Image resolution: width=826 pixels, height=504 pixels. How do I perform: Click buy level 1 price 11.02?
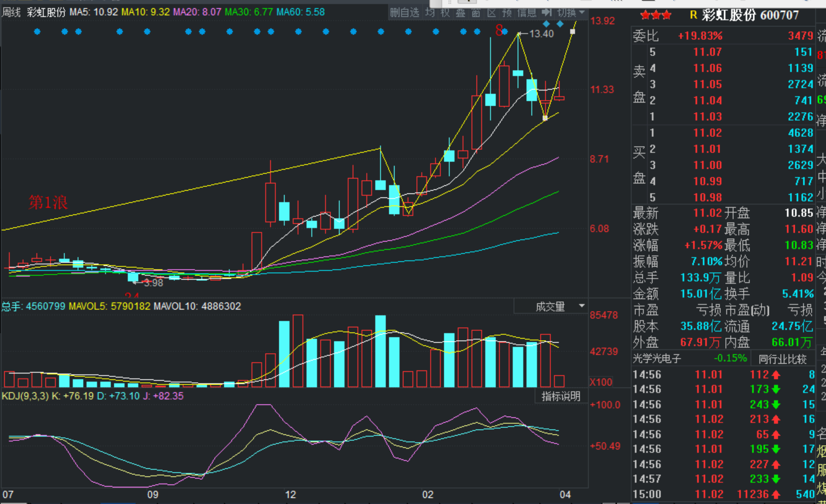coord(707,133)
